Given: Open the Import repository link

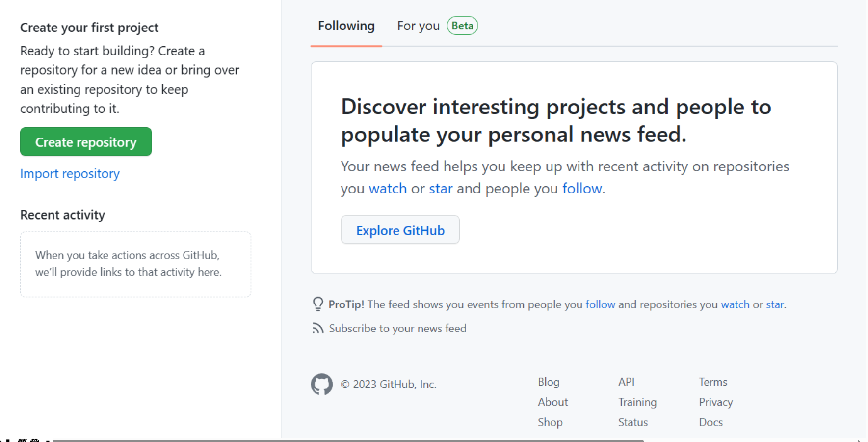Looking at the screenshot, I should tap(70, 174).
